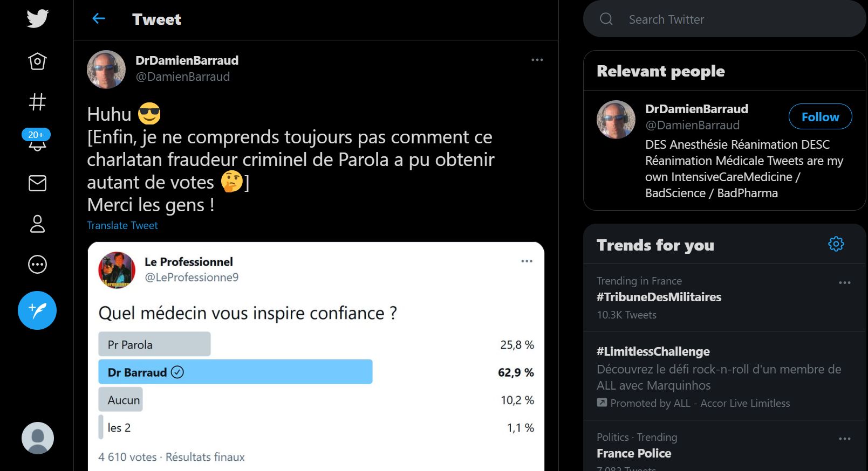Go back with the arrow icon
The height and width of the screenshot is (471, 868).
[x=99, y=19]
